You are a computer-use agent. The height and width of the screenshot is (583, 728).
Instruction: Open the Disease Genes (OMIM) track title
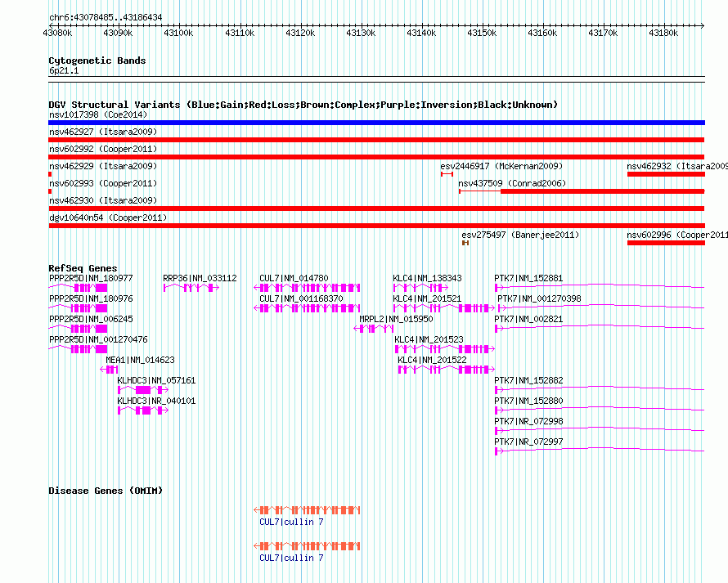pos(106,491)
